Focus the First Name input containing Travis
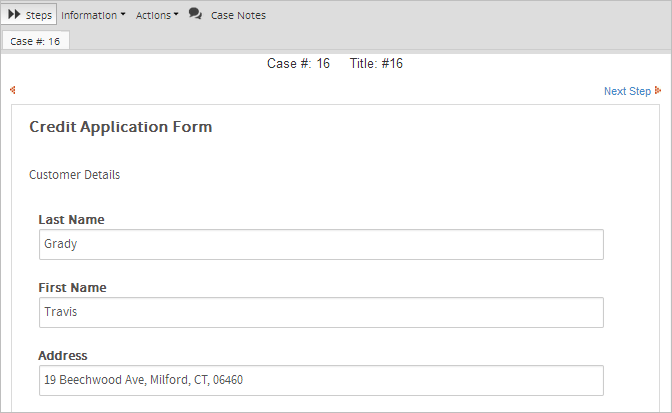672x413 pixels. pyautogui.click(x=320, y=312)
